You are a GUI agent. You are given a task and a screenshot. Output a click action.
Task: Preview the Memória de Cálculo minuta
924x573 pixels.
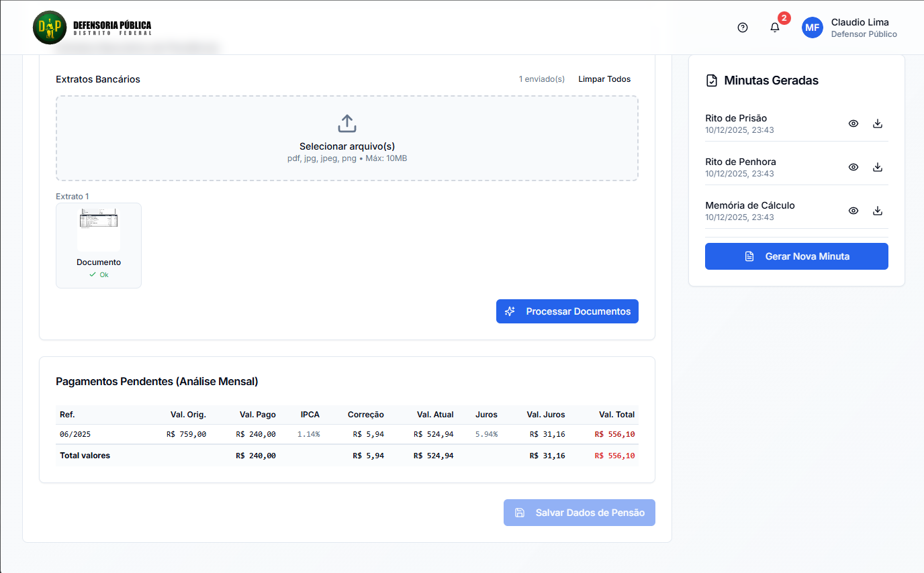pyautogui.click(x=853, y=211)
